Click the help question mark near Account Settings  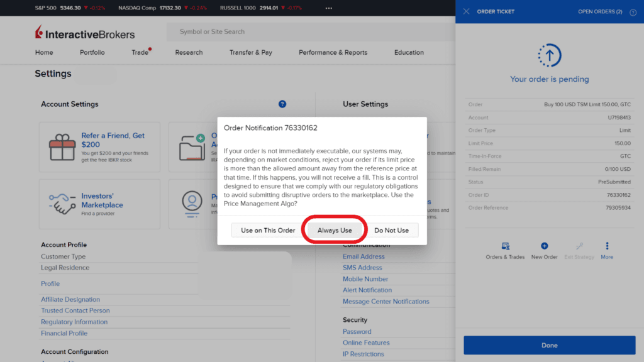pos(282,104)
